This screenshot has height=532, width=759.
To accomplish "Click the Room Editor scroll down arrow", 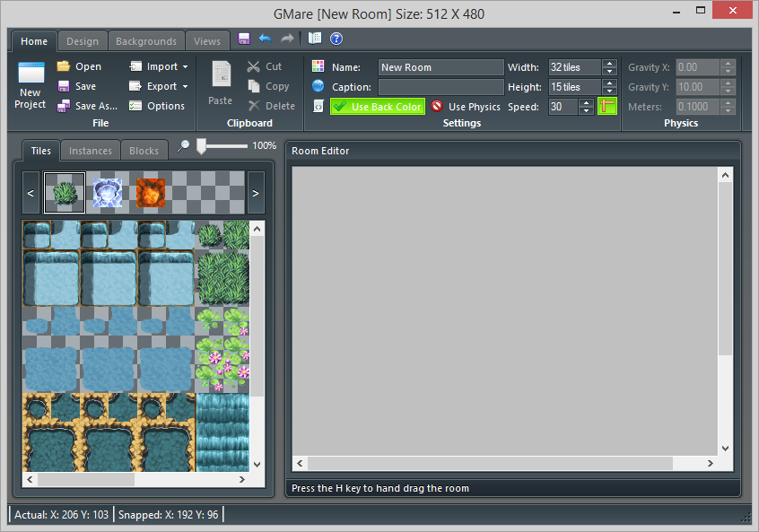I will point(725,449).
